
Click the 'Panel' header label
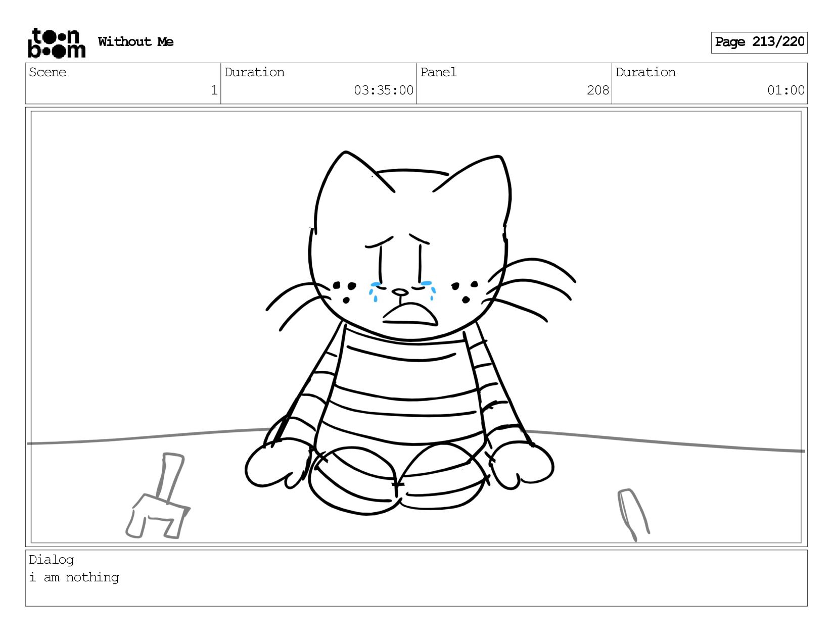click(x=438, y=72)
